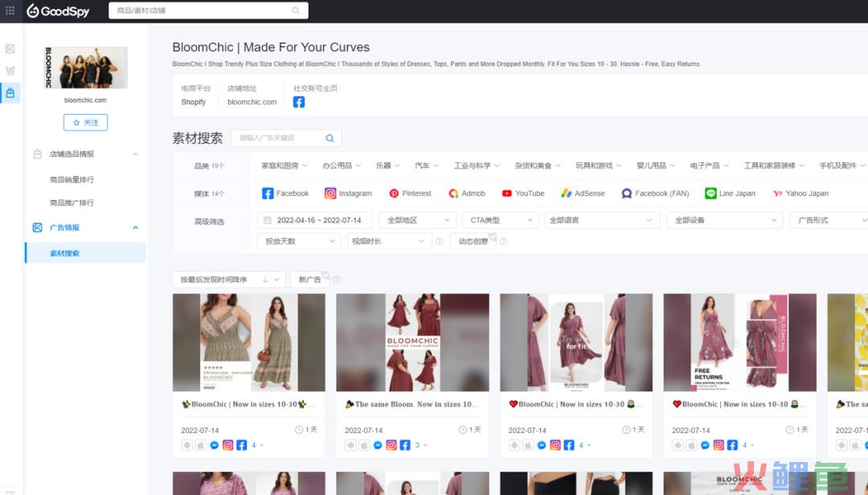Filter by Facebook media

[x=285, y=193]
